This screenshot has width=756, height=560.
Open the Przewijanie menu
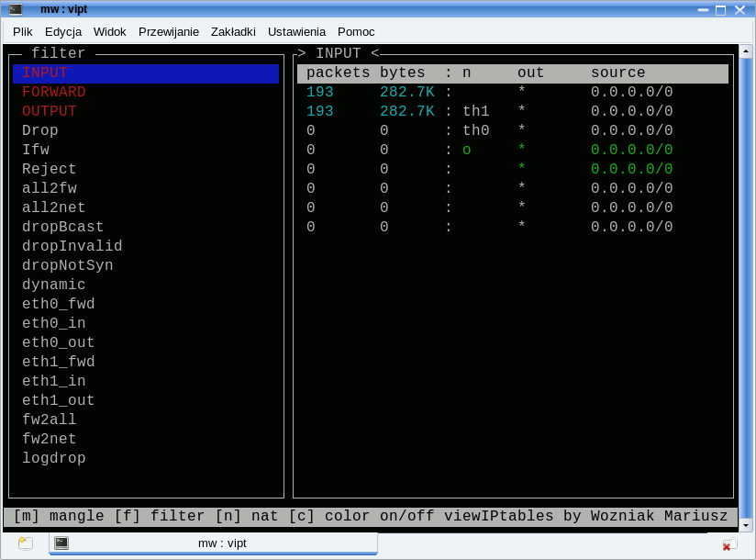pyautogui.click(x=169, y=31)
